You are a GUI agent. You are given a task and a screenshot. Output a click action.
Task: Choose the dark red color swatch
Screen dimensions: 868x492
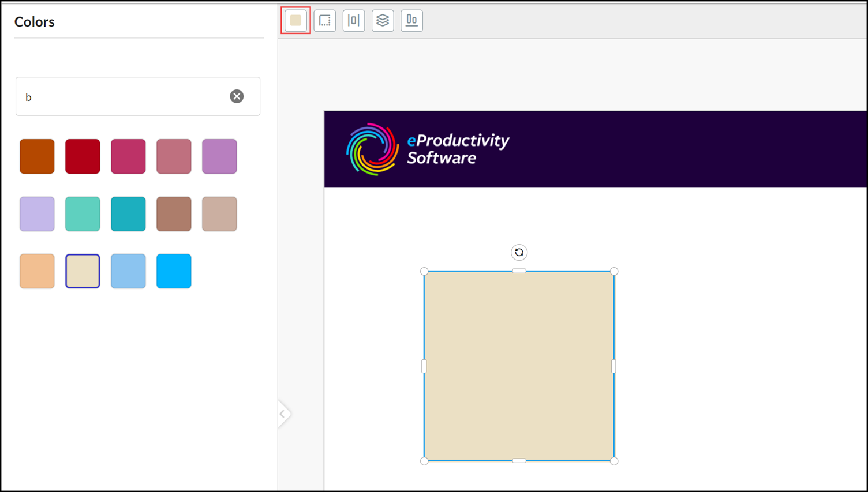(x=83, y=156)
